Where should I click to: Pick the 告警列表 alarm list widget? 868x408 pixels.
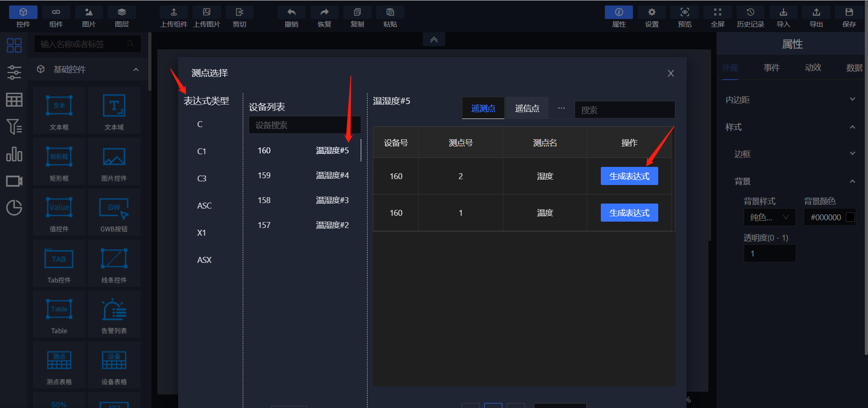pos(114,314)
